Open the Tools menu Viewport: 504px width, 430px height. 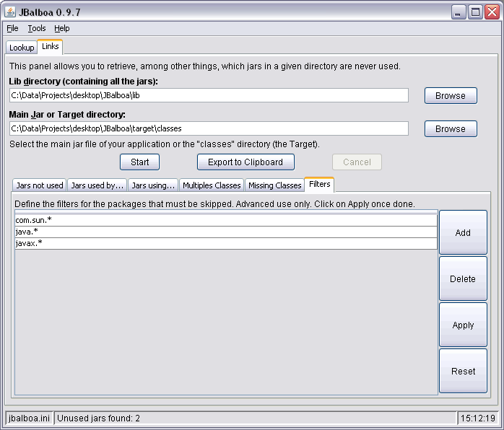pyautogui.click(x=37, y=29)
